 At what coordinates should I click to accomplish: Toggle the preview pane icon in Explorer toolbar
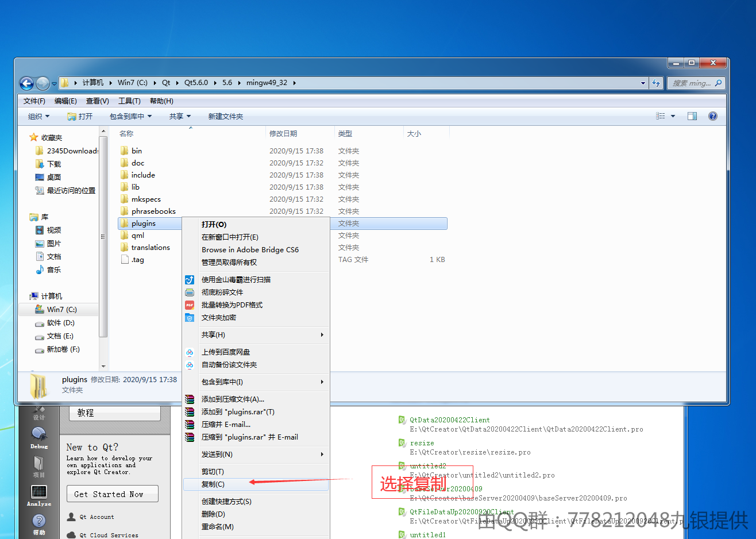tap(692, 116)
